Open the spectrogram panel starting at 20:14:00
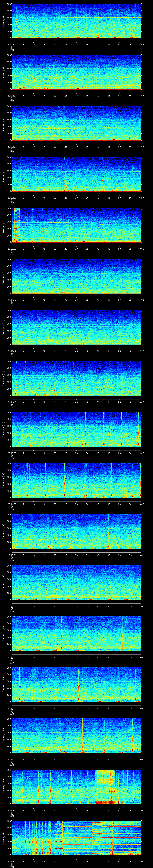 click(x=76, y=481)
